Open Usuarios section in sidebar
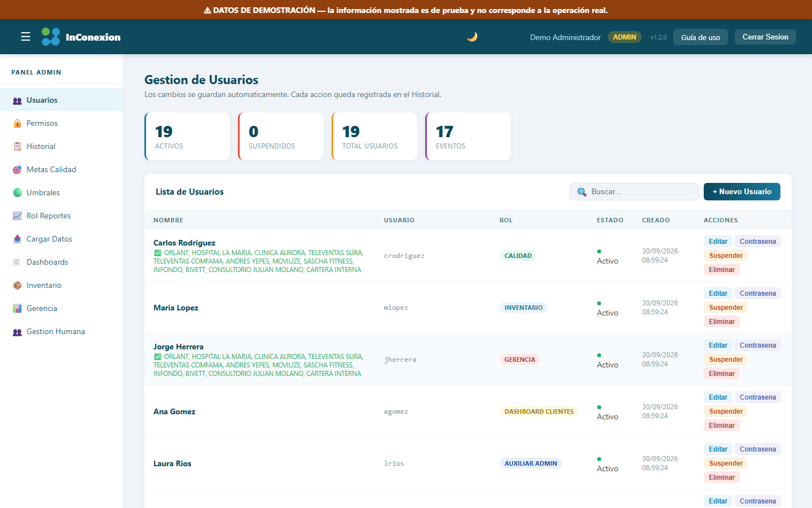The width and height of the screenshot is (812, 508). coord(61,100)
